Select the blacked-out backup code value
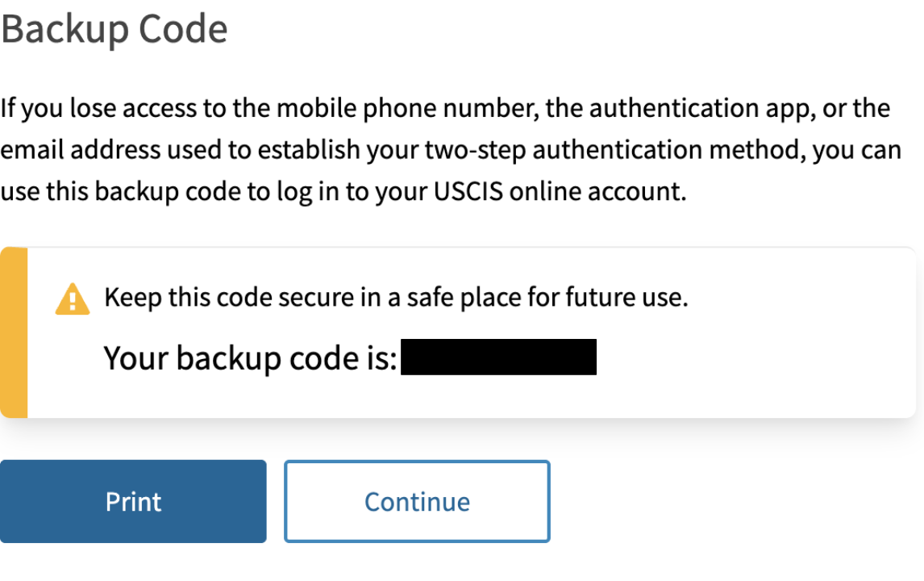The height and width of the screenshot is (581, 924). coord(498,357)
